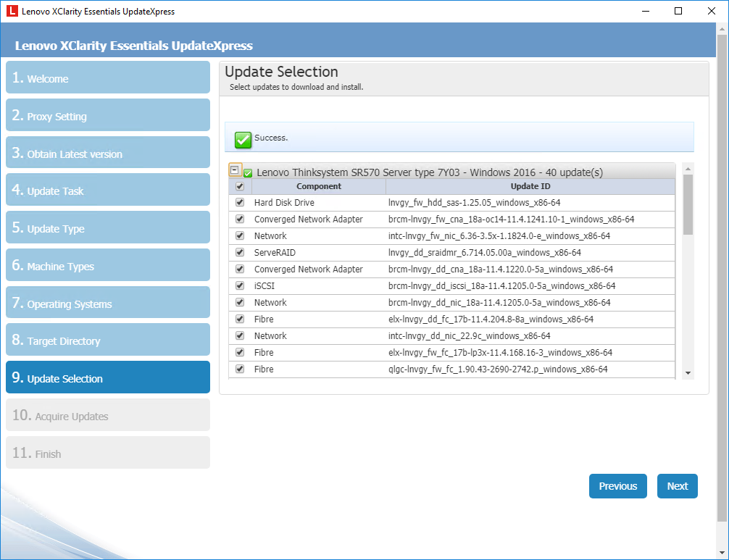Click the ServeRAID component name
Image resolution: width=729 pixels, height=560 pixels.
275,253
